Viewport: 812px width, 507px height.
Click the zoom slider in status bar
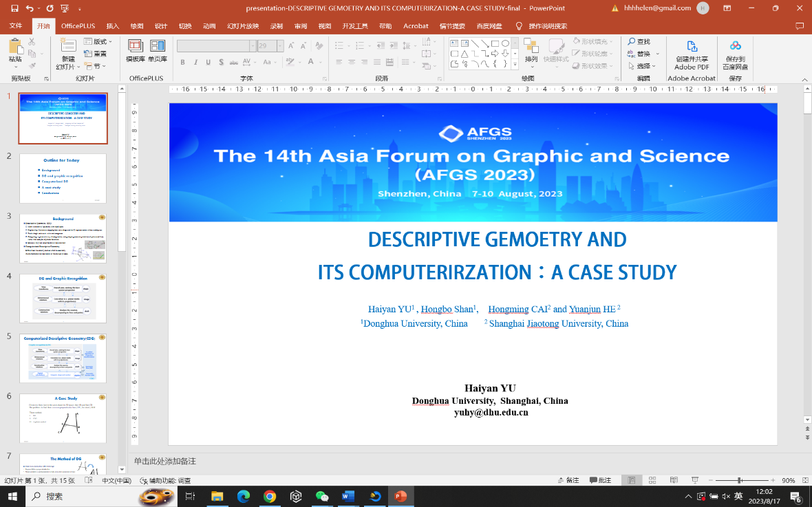point(740,480)
